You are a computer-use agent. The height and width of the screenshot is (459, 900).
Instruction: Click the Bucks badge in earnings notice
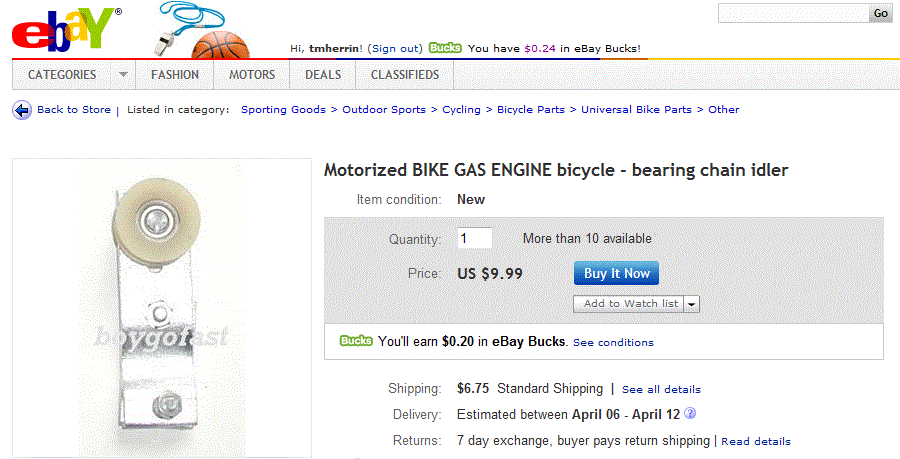point(356,341)
